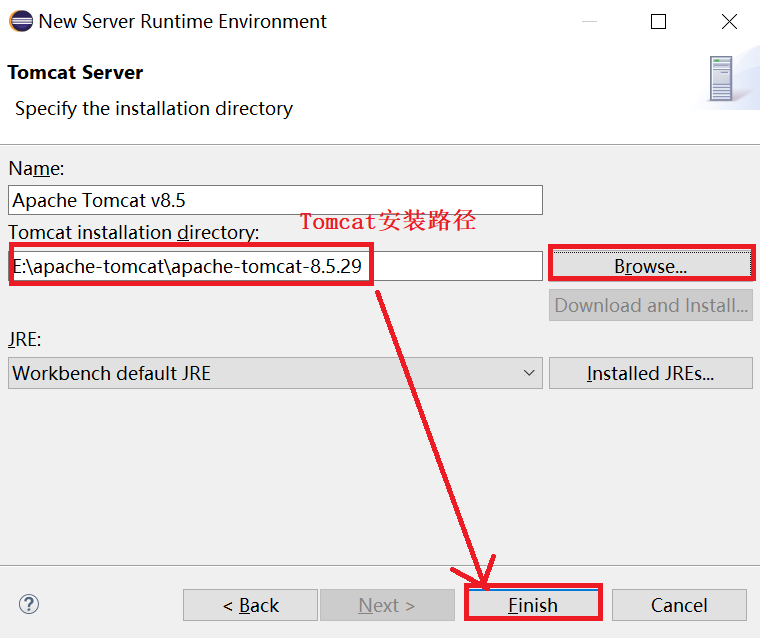Click the Eclipse icon in the title bar
Image resolution: width=760 pixels, height=638 pixels.
(x=21, y=21)
